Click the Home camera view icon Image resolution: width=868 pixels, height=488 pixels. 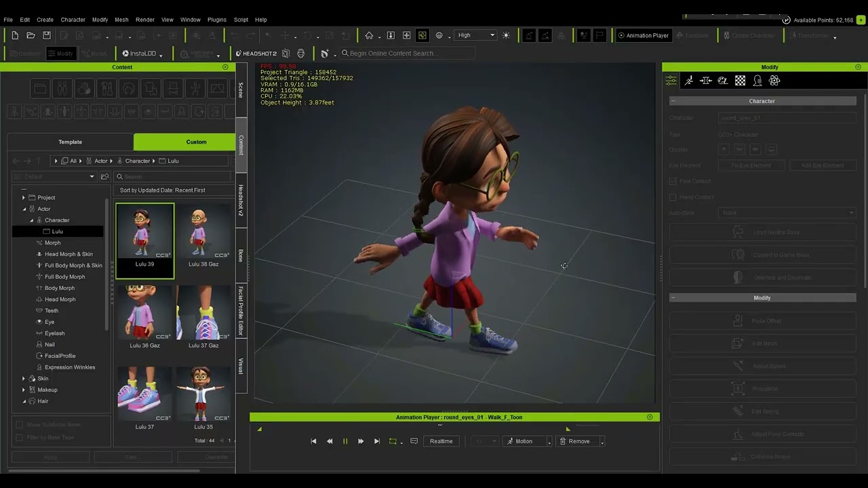369,35
